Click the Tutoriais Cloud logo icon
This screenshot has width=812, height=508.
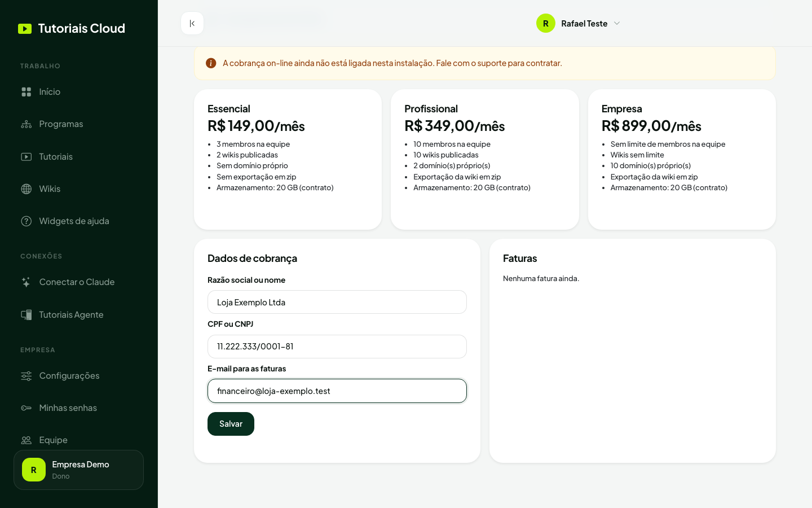25,29
